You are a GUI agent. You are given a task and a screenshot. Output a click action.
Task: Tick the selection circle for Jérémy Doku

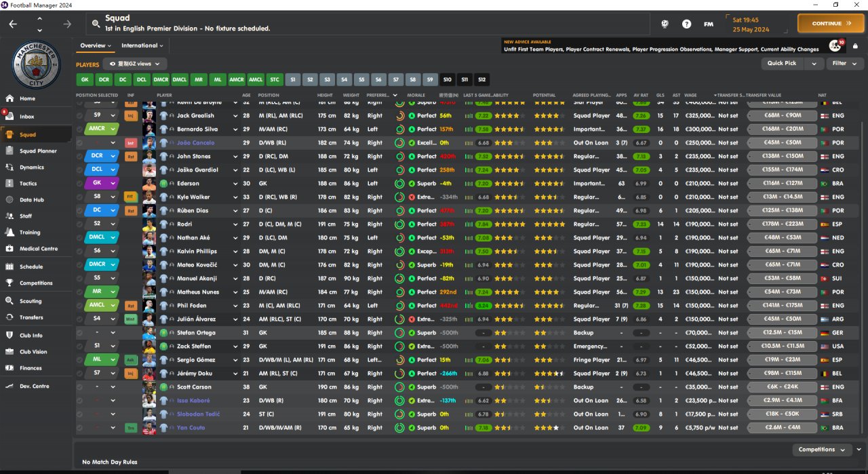click(80, 373)
